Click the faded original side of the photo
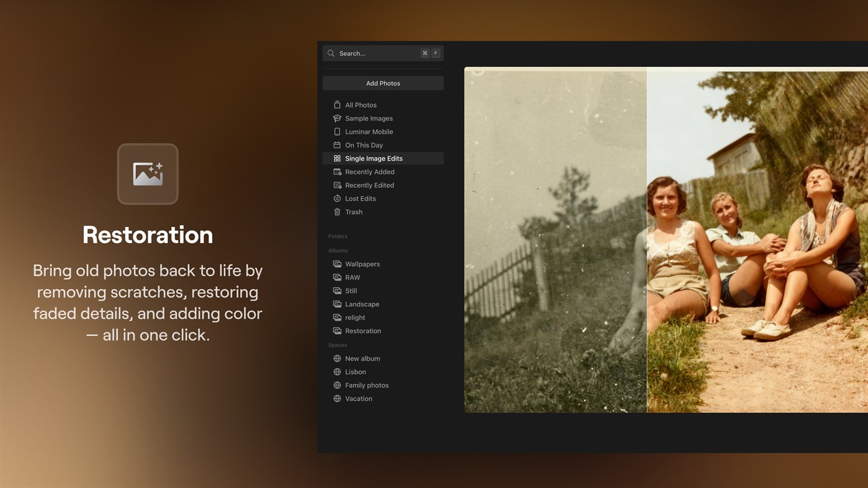This screenshot has width=868, height=488. click(555, 240)
